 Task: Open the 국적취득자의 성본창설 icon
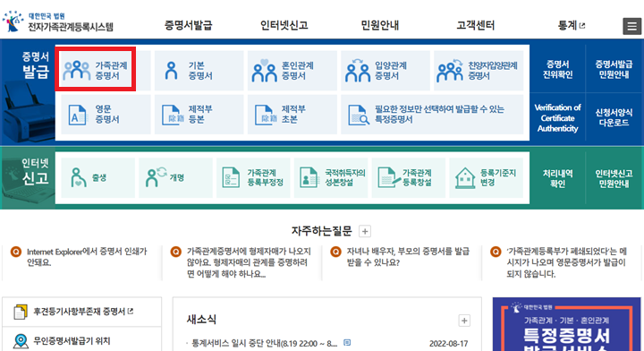tap(309, 177)
